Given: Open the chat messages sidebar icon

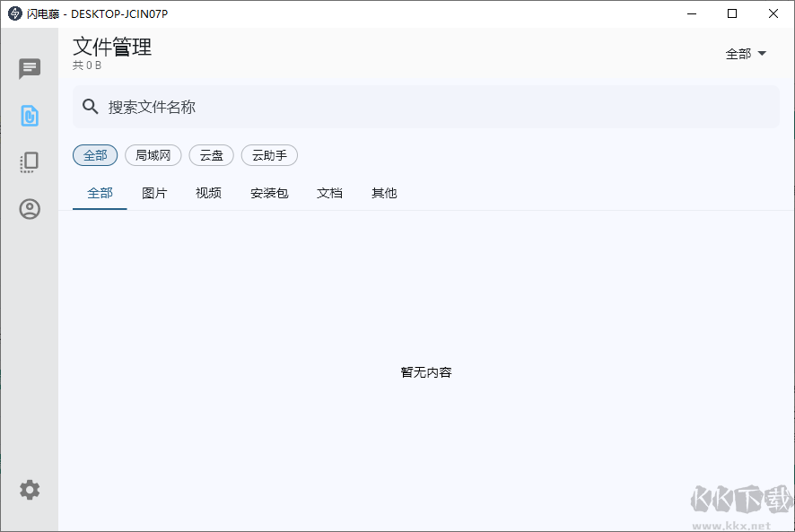Looking at the screenshot, I should [x=30, y=69].
